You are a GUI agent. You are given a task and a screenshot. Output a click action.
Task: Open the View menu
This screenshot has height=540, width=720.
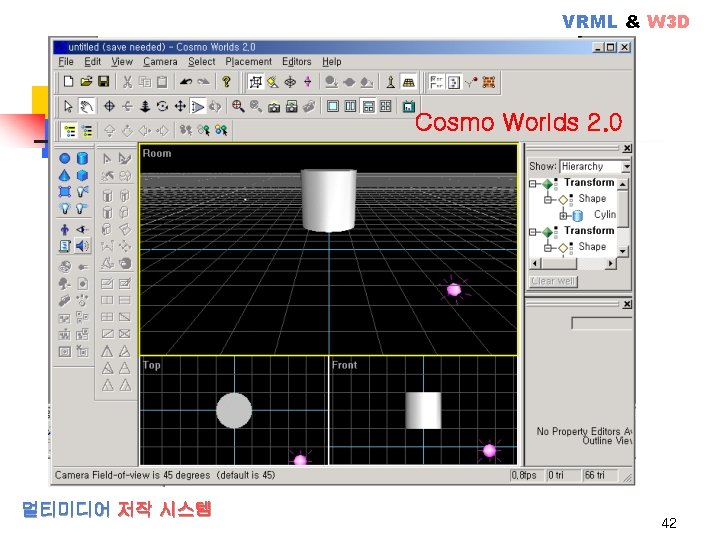coord(122,62)
